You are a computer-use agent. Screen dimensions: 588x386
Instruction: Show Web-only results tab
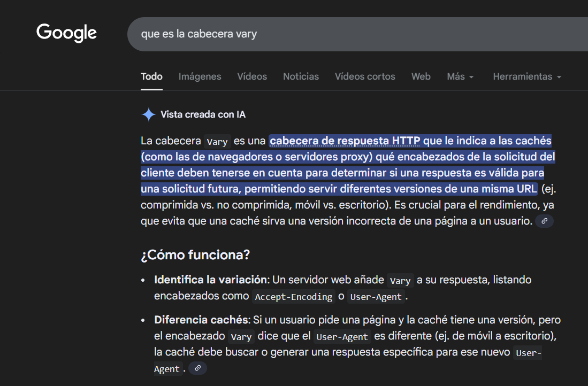(x=421, y=76)
